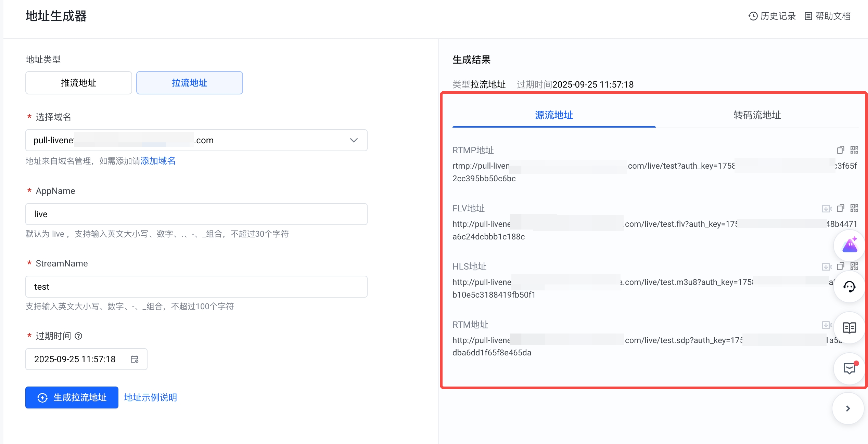
Task: Copy the FLV address
Action: (840, 208)
